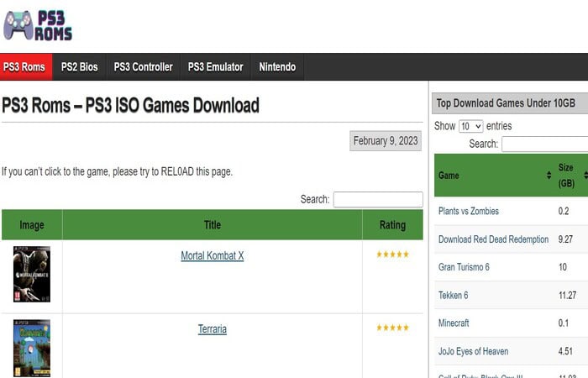
Task: Open the Minecraft link
Action: pos(454,323)
